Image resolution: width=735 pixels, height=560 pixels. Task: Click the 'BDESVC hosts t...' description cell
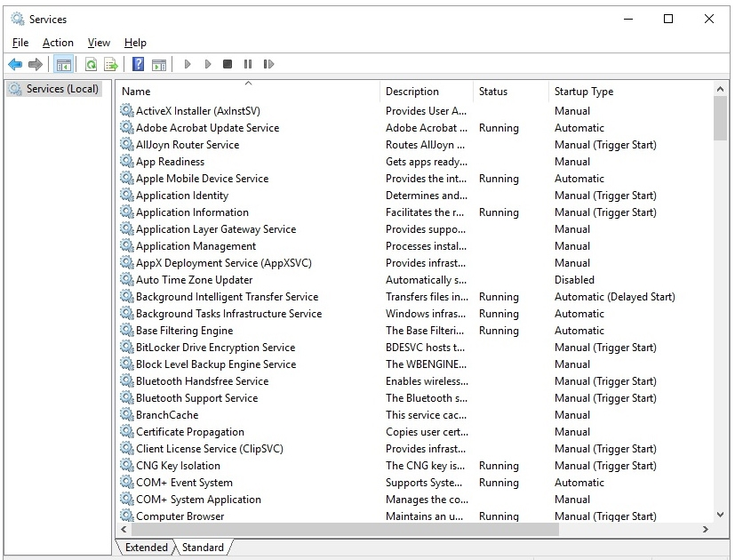pyautogui.click(x=425, y=348)
